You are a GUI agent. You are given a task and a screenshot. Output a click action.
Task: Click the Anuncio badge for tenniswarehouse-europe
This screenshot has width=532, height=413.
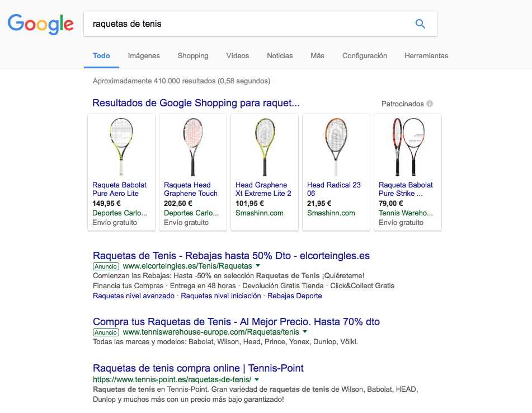(106, 332)
